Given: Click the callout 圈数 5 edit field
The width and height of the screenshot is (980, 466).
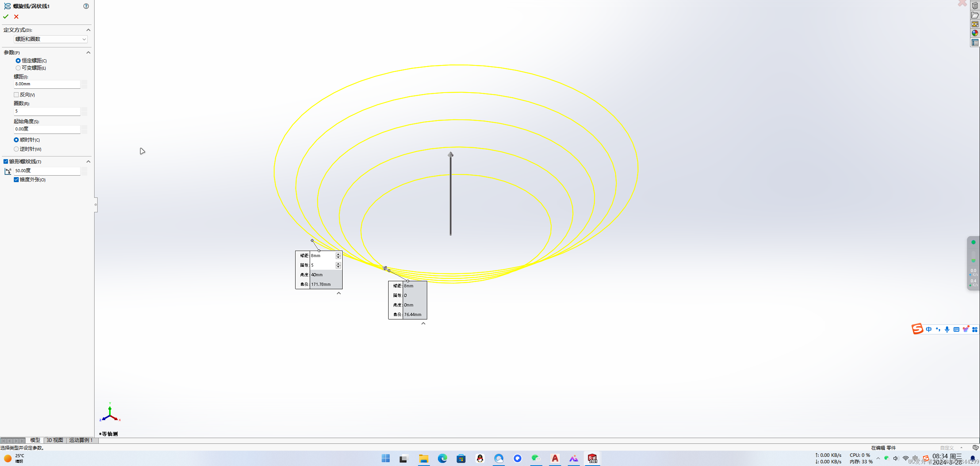Looking at the screenshot, I should (323, 265).
